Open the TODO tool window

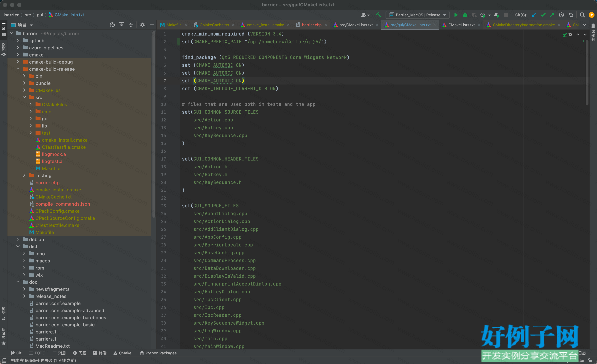37,353
